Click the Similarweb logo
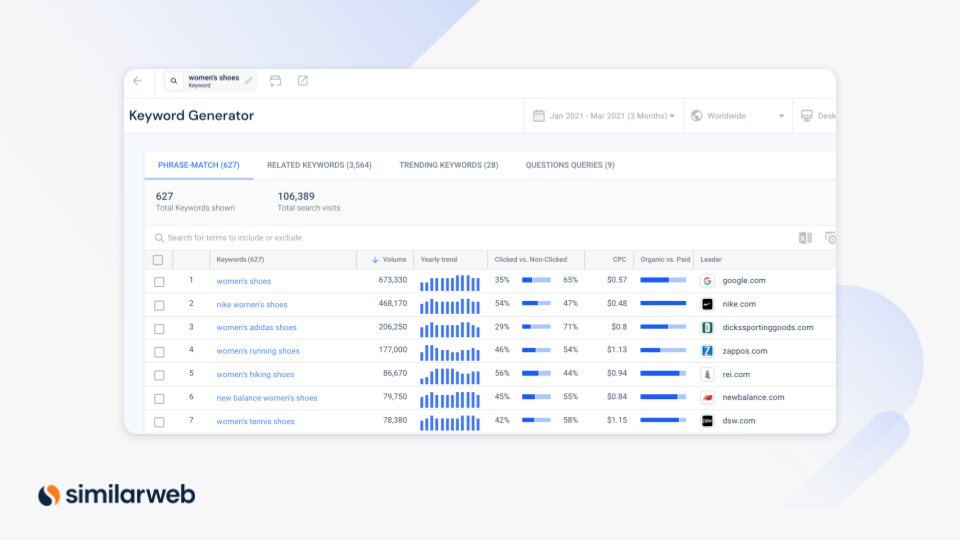 (116, 495)
